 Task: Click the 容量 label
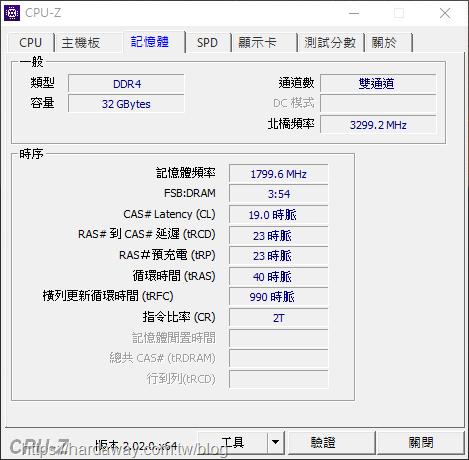click(x=42, y=103)
